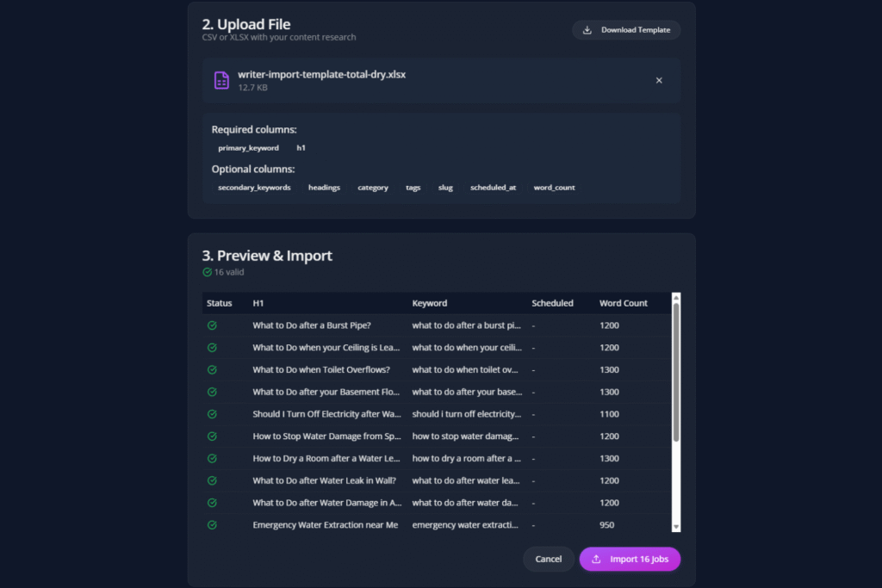Click the 'word_count' optional column chip
Screen dimensions: 882x588
click(554, 187)
